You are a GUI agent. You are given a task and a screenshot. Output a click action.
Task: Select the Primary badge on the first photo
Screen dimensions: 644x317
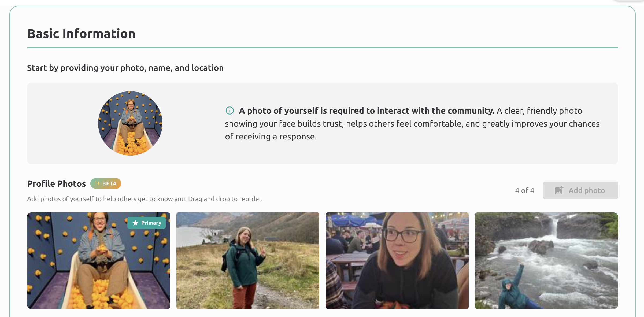[x=146, y=223]
